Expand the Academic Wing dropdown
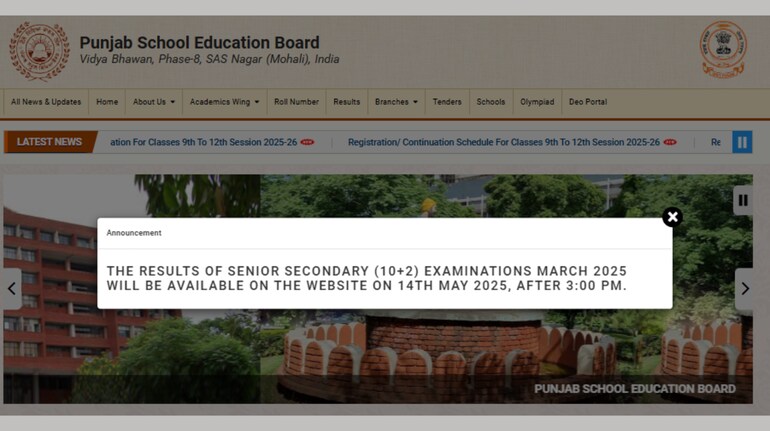 pyautogui.click(x=224, y=102)
